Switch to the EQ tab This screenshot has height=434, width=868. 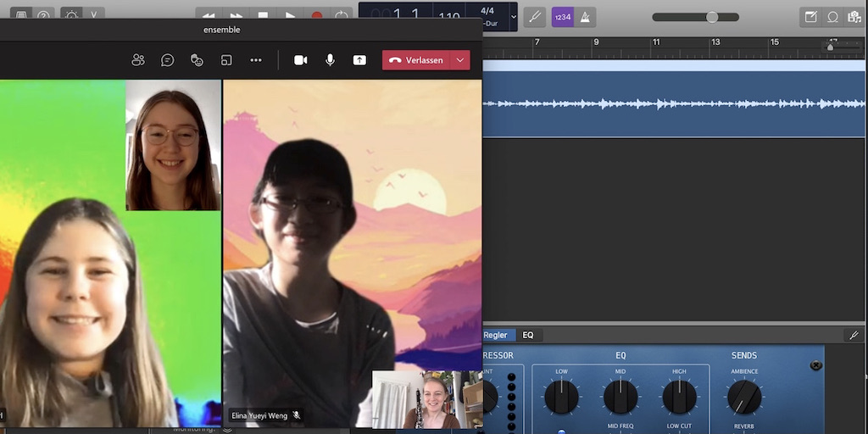pos(528,336)
